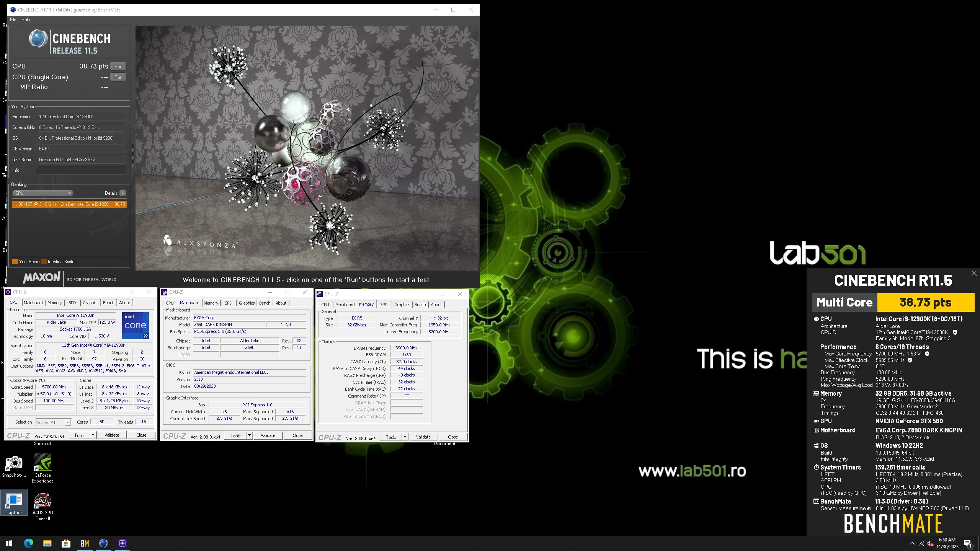Click the CPU-Z icon in Memory window title bar
This screenshot has height=551, width=980.
click(320, 294)
